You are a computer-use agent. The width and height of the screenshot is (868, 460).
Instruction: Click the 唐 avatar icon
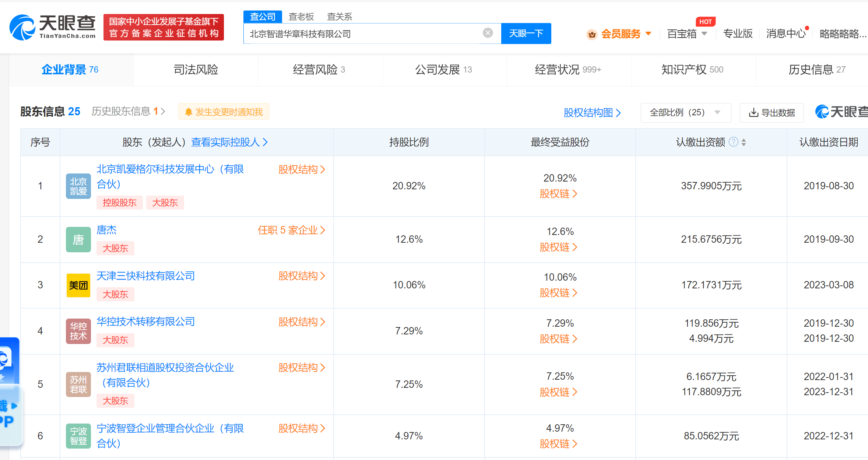click(x=78, y=239)
